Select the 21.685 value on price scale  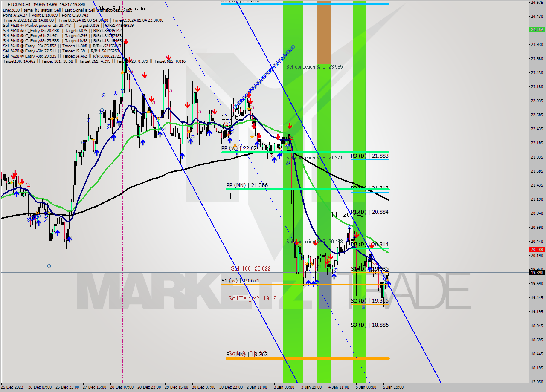tap(537, 171)
